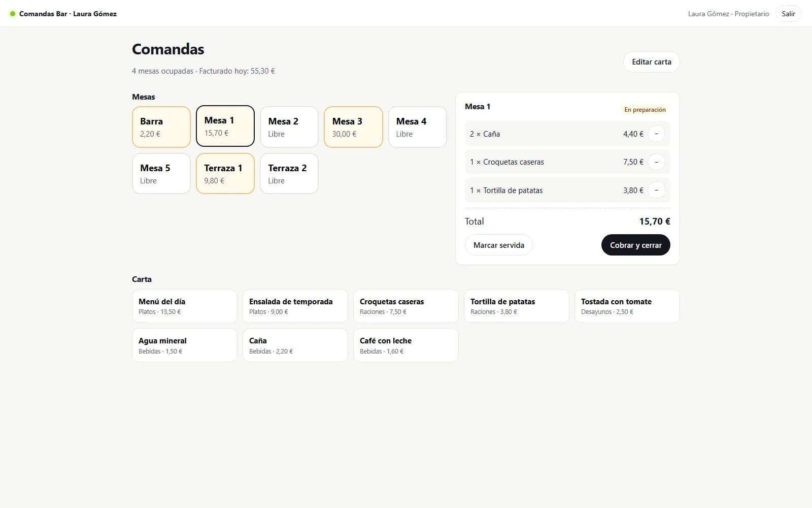Click the 15,70 € total amount
812x508 pixels.
coord(655,221)
